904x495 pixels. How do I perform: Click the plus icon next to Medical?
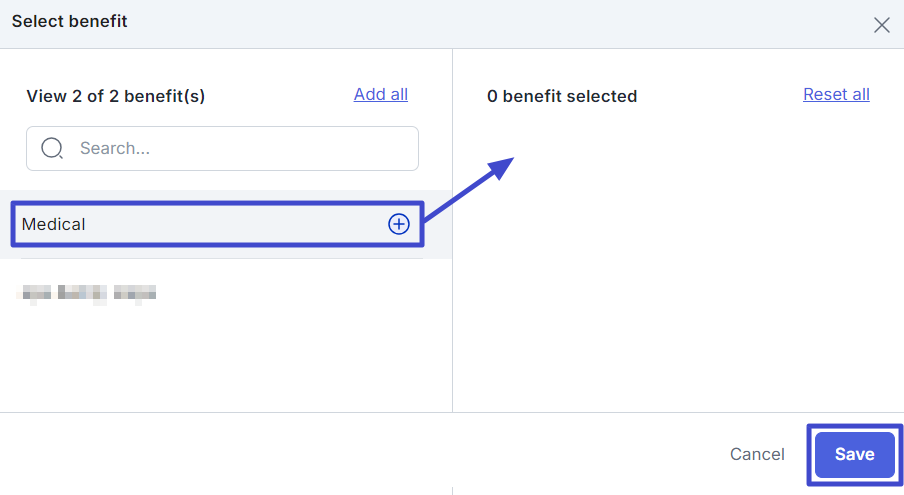click(x=398, y=224)
